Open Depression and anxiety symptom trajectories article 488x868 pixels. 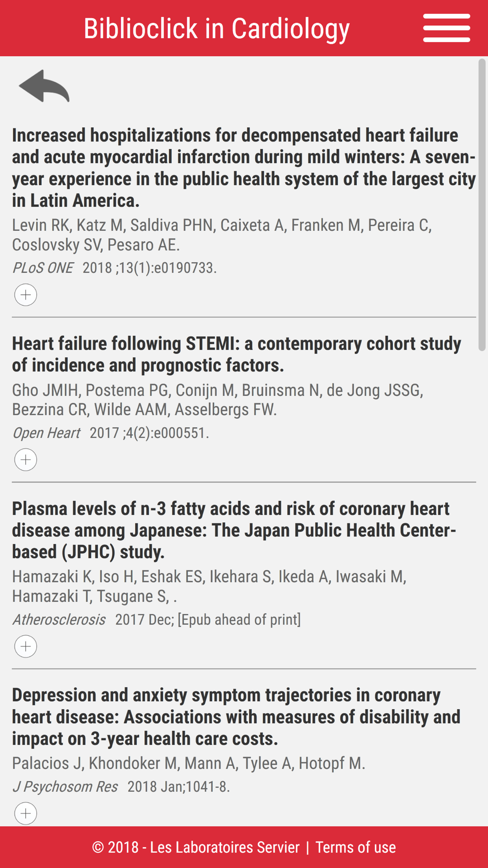pos(236,717)
